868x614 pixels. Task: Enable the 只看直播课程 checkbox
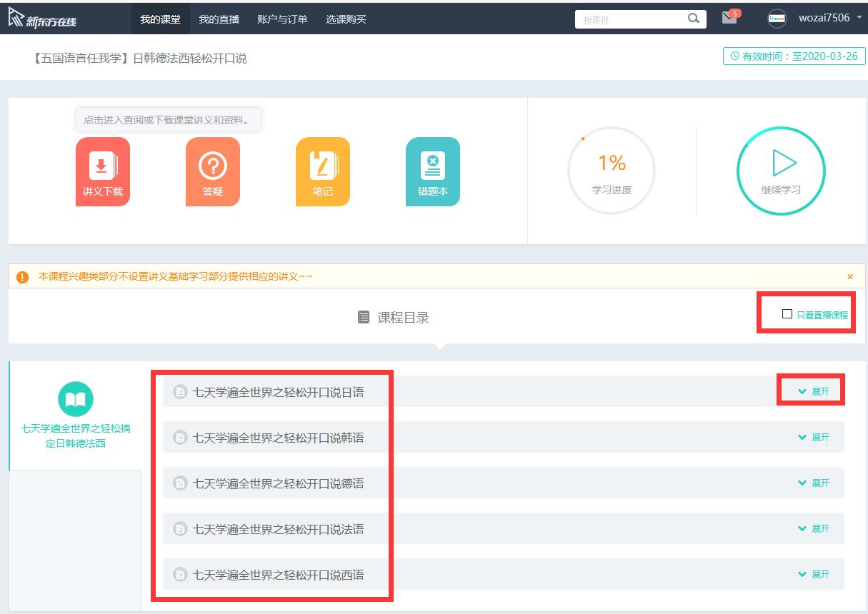point(787,314)
